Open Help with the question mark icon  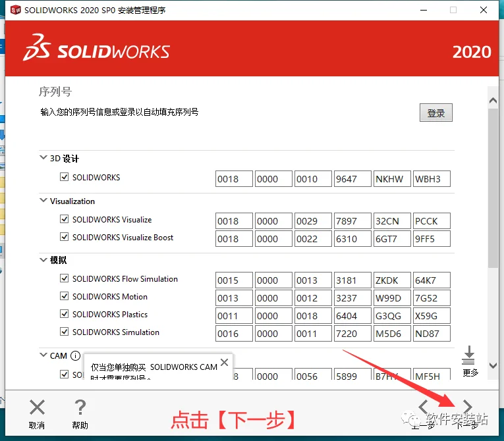tap(80, 407)
